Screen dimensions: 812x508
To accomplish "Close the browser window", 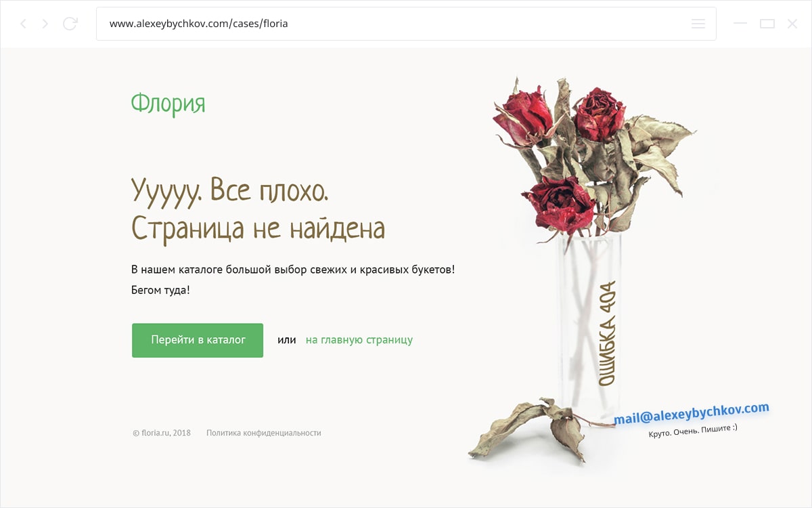I will coord(792,24).
